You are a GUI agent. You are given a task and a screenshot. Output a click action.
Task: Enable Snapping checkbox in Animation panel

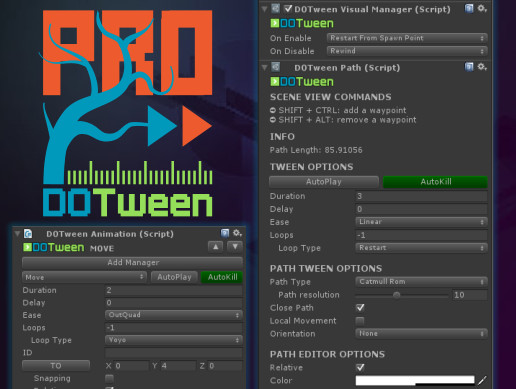pyautogui.click(x=109, y=378)
